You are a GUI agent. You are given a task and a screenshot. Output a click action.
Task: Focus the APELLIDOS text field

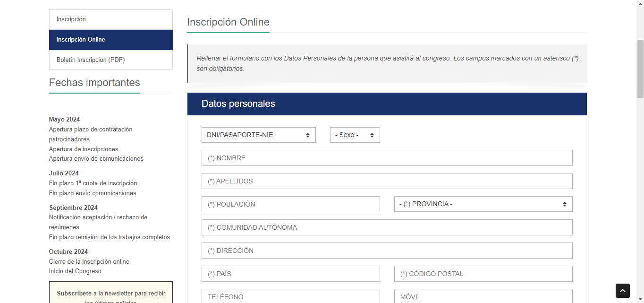(x=387, y=181)
